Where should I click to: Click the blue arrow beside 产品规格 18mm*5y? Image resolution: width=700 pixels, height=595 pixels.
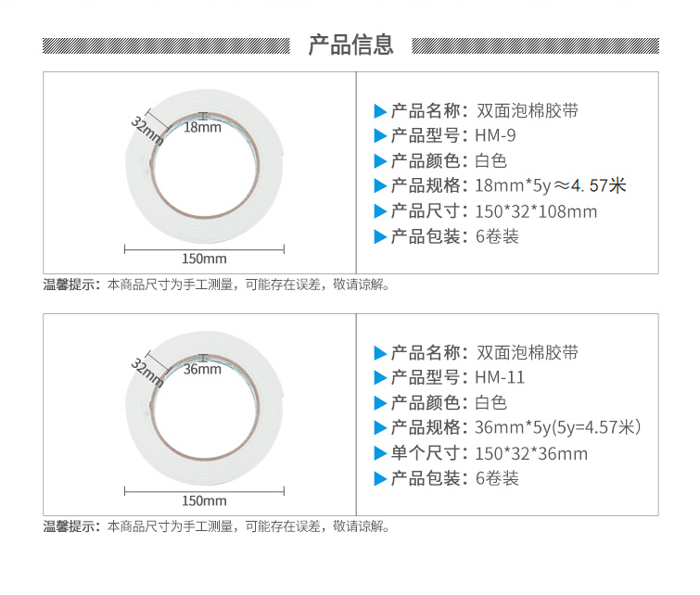(x=380, y=185)
